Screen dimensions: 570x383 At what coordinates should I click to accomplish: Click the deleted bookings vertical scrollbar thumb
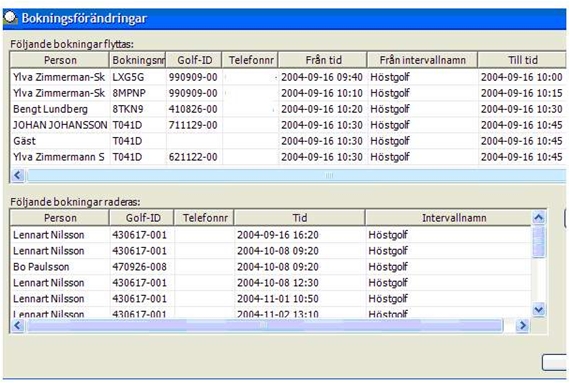538,241
